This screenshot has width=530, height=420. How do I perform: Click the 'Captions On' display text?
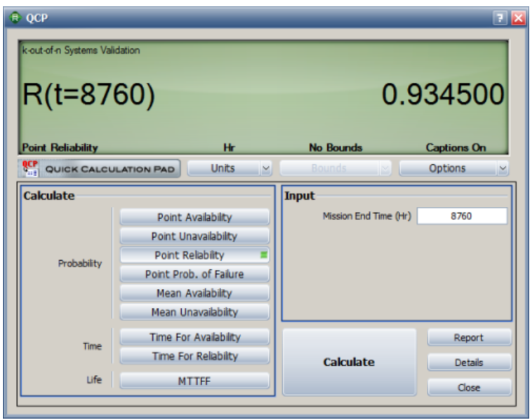pyautogui.click(x=456, y=147)
